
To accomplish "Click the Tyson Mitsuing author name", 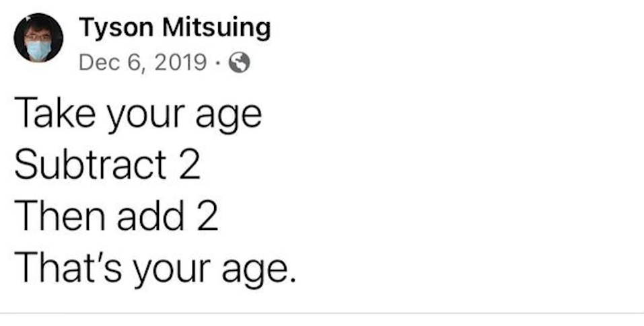I will pyautogui.click(x=175, y=28).
